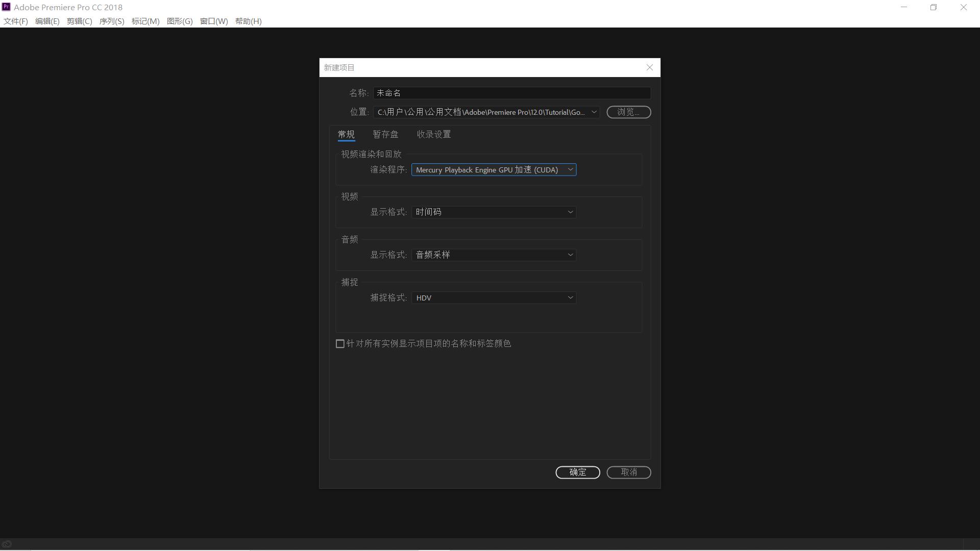Open the 窗口(W) menu
This screenshot has width=980, height=551.
(x=213, y=21)
